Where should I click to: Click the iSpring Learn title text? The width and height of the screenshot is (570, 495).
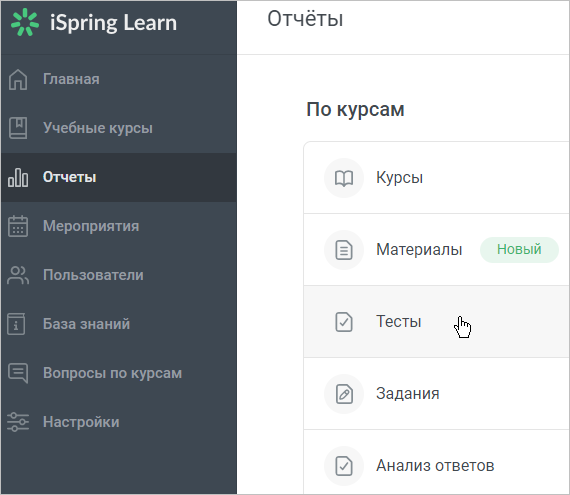[x=113, y=23]
